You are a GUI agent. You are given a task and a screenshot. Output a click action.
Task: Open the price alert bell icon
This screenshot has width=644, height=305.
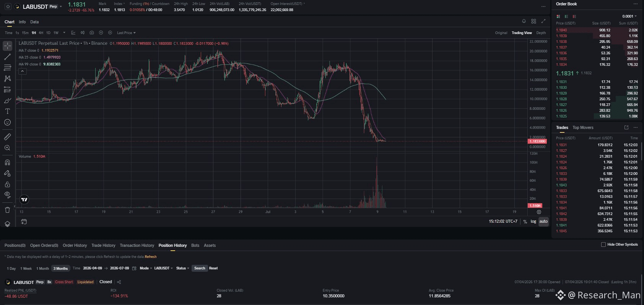524,21
